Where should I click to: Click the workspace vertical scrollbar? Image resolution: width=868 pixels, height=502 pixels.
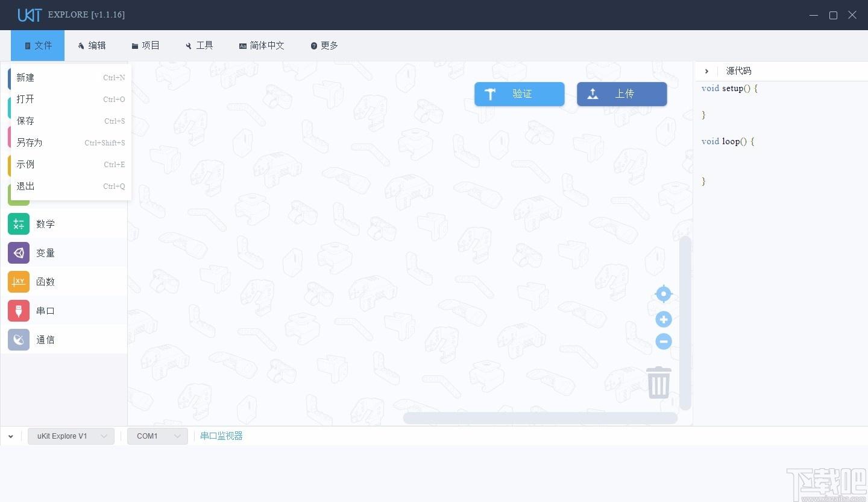[x=685, y=323]
